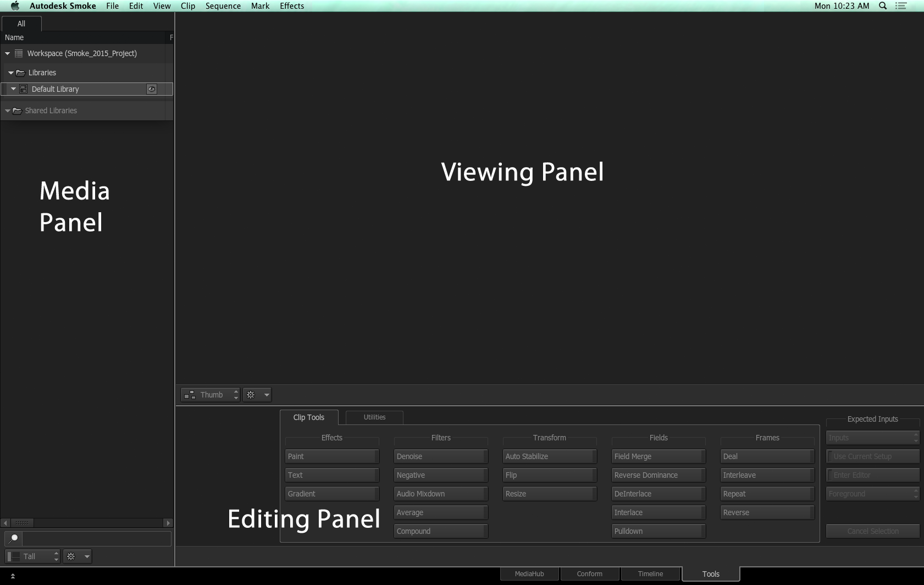Click the thumbnail view icon in Thumb selector

tap(190, 395)
